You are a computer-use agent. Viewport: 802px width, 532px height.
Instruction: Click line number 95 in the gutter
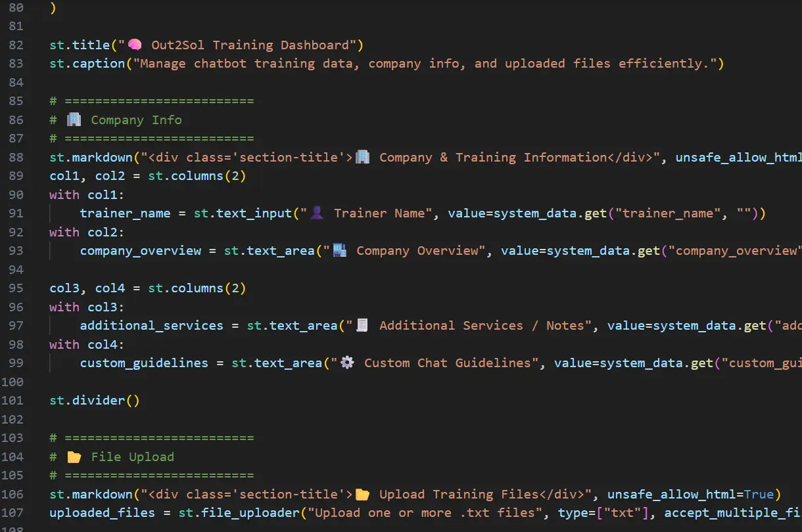point(17,288)
